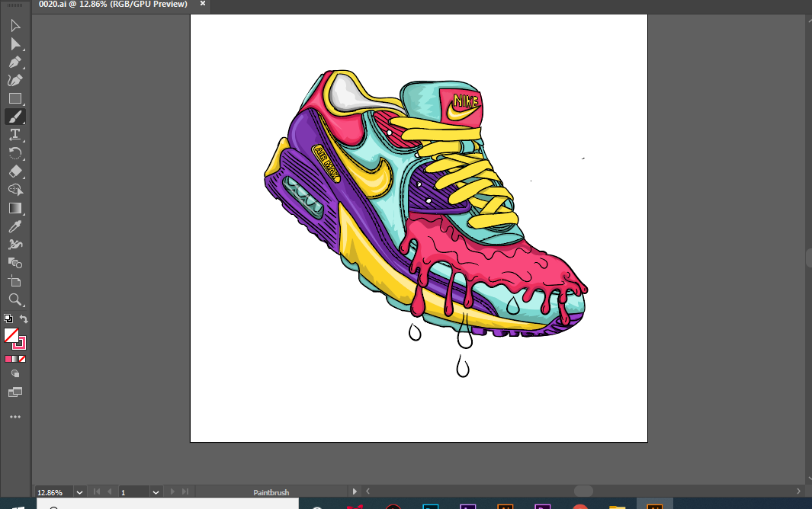
Task: Select the Eraser tool
Action: [15, 171]
